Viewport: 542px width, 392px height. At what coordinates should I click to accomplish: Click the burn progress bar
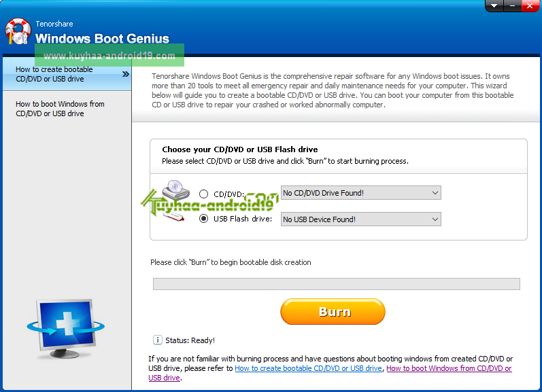337,284
